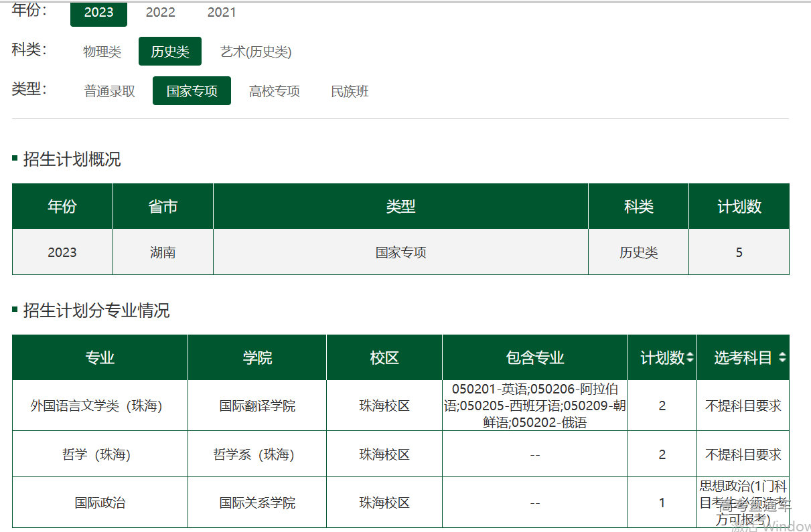The height and width of the screenshot is (532, 811).
Task: Select 艺术(历史类) category
Action: 256,52
